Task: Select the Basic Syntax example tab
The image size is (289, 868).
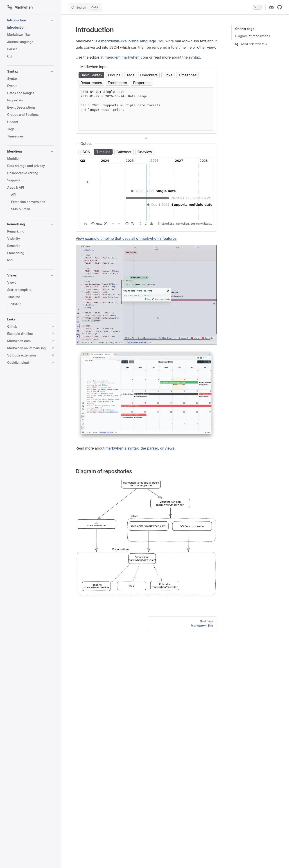Action: coord(91,75)
